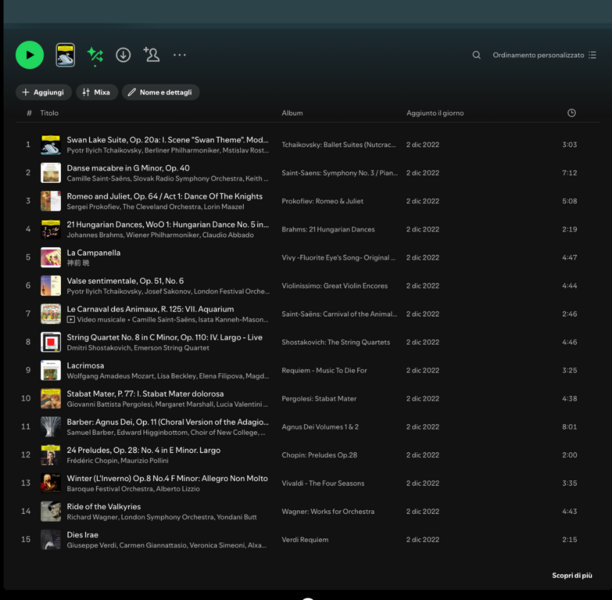Viewport: 612px width, 600px height.
Task: Open Ordinamento personalizzato sort dropdown
Action: [x=544, y=55]
